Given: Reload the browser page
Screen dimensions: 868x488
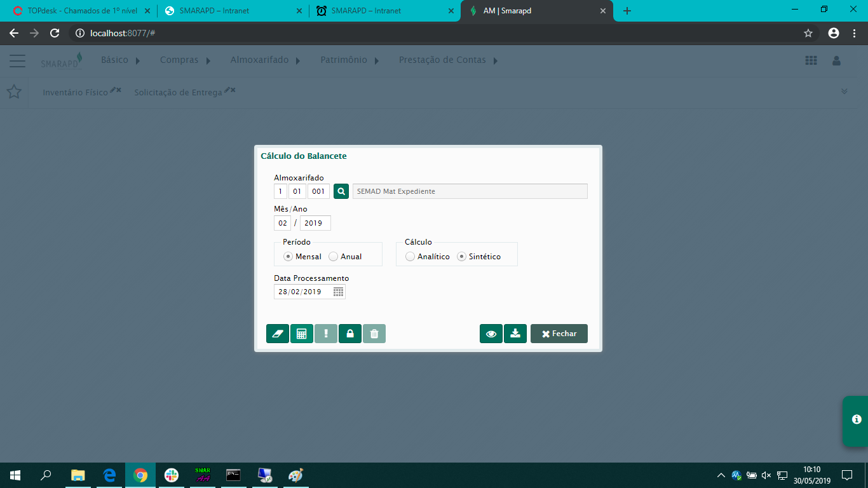Looking at the screenshot, I should 55,33.
